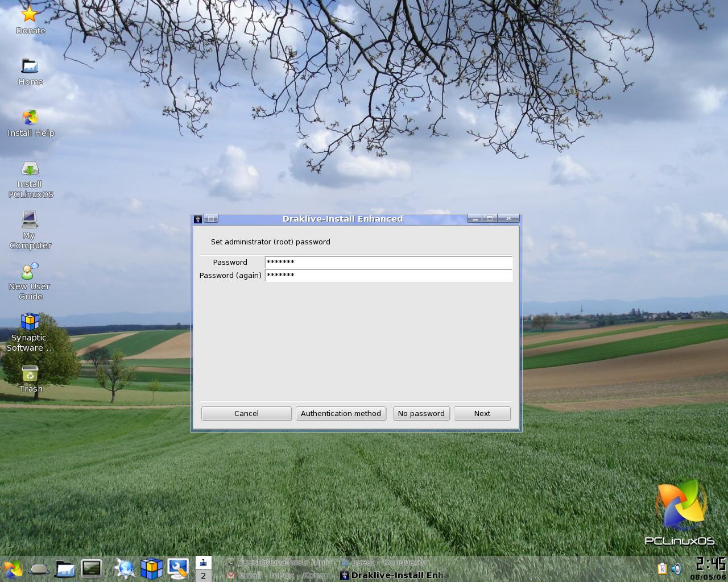The width and height of the screenshot is (728, 582).
Task: Switch to virtual desktop 2 in pager
Action: (x=203, y=575)
